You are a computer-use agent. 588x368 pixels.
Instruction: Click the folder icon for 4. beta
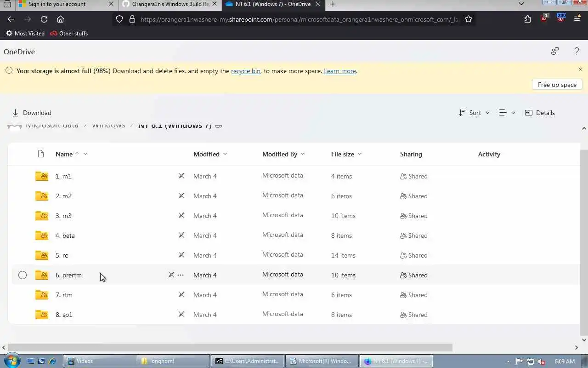[42, 236]
